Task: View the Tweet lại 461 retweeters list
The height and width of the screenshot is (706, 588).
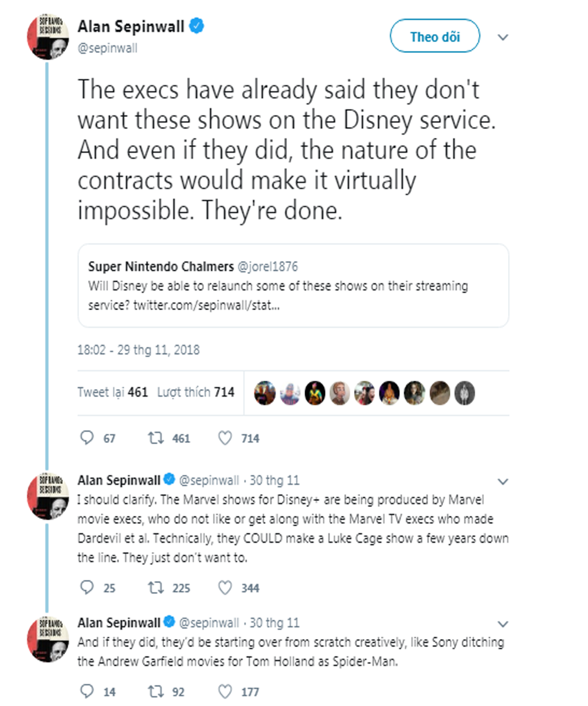Action: (x=113, y=392)
